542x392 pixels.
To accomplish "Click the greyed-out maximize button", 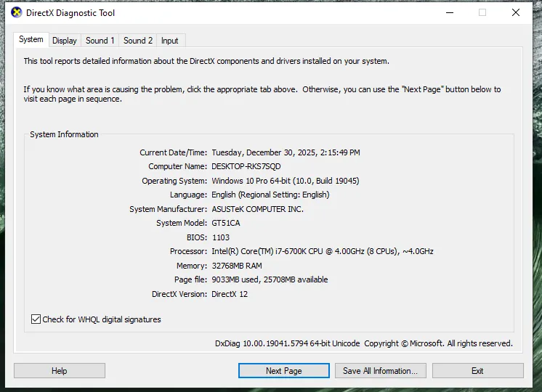I will 482,12.
